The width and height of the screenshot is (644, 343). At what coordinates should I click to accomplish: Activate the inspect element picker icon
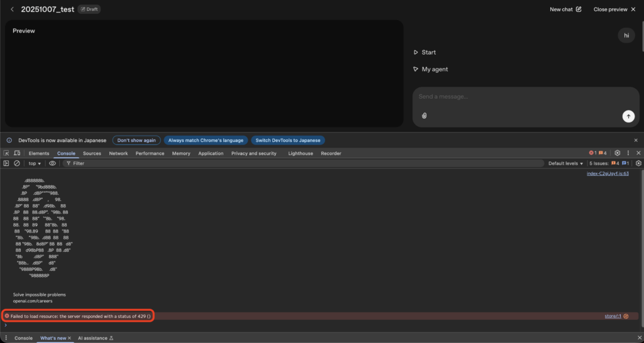pos(6,153)
